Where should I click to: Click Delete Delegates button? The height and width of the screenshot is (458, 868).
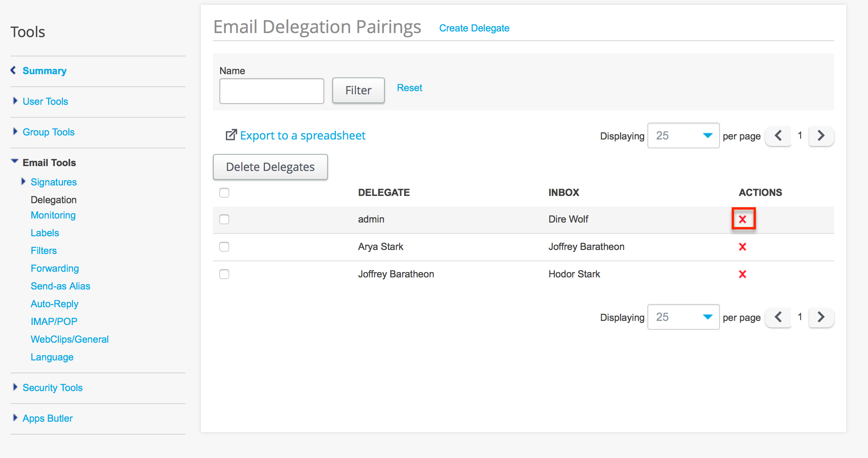pyautogui.click(x=270, y=167)
